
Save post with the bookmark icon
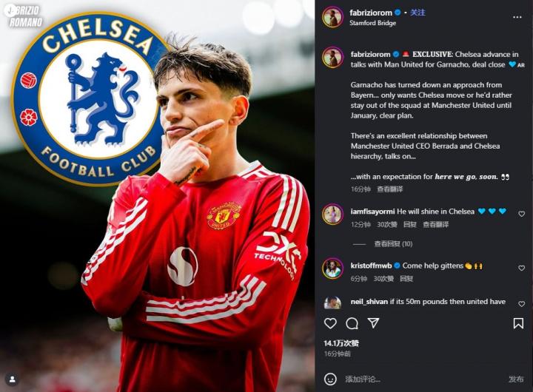pyautogui.click(x=518, y=323)
